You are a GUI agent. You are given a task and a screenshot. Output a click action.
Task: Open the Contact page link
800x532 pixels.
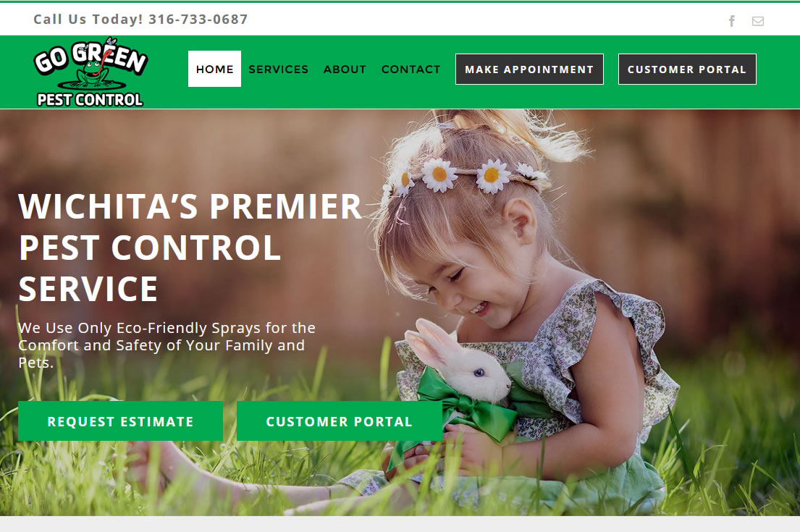[x=410, y=69]
